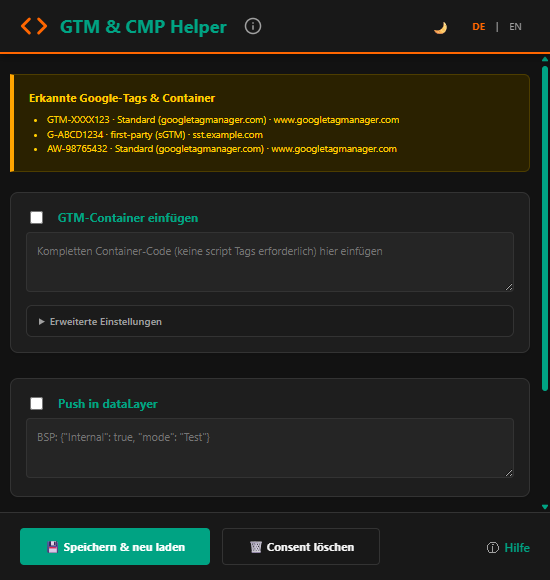Click the container textarea resize handle
The width and height of the screenshot is (550, 580).
[x=509, y=287]
